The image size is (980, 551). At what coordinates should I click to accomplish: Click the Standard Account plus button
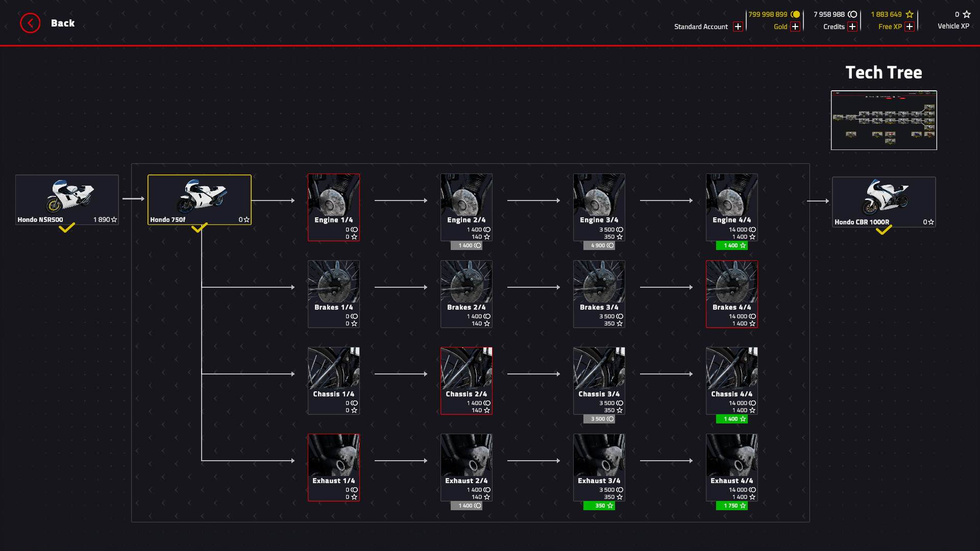(738, 27)
